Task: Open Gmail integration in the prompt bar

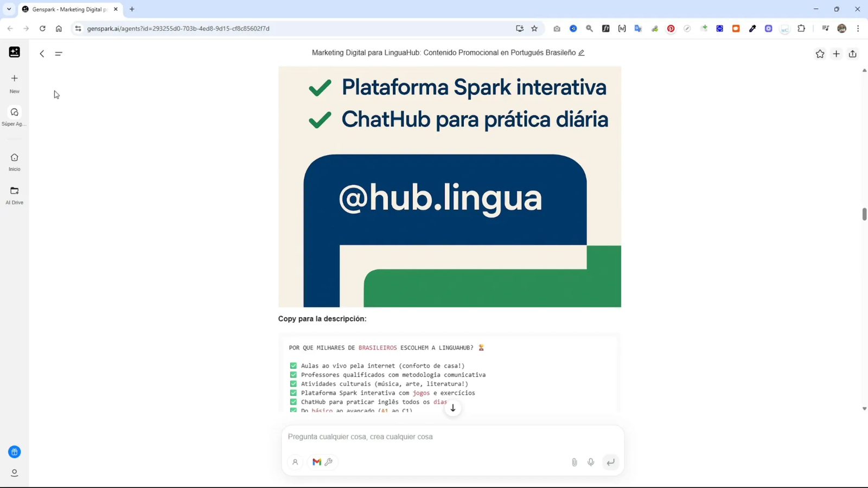Action: 316,462
